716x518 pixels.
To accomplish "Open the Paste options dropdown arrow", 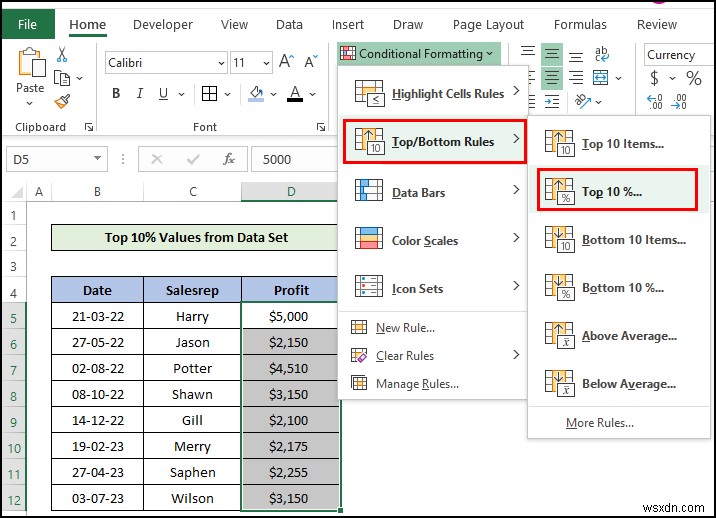I will [30, 104].
